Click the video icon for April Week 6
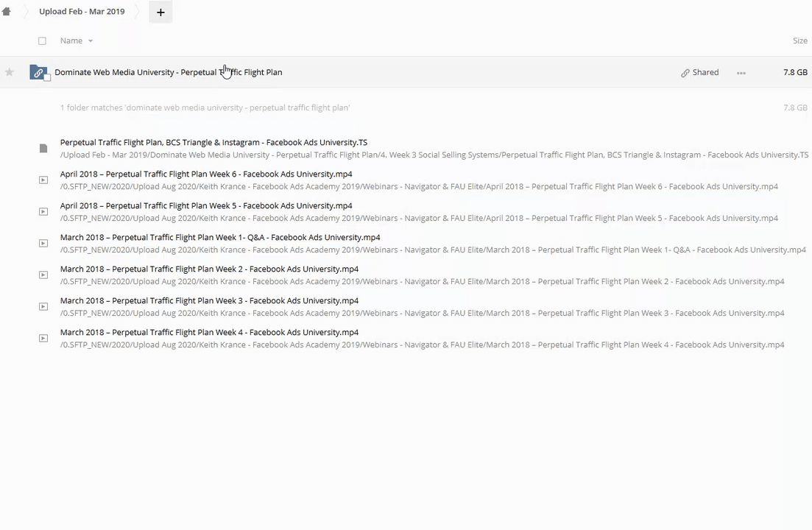Screen dimensions: 812x530 tap(43, 180)
